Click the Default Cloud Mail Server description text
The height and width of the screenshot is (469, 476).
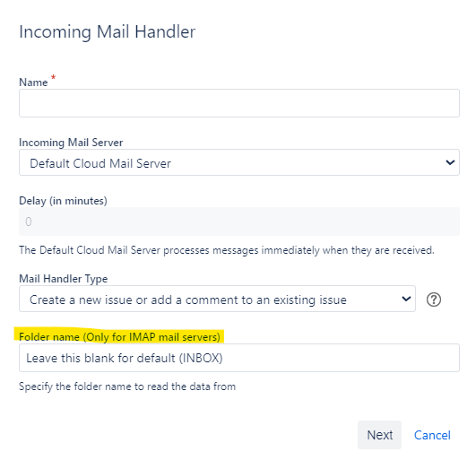coord(227,250)
